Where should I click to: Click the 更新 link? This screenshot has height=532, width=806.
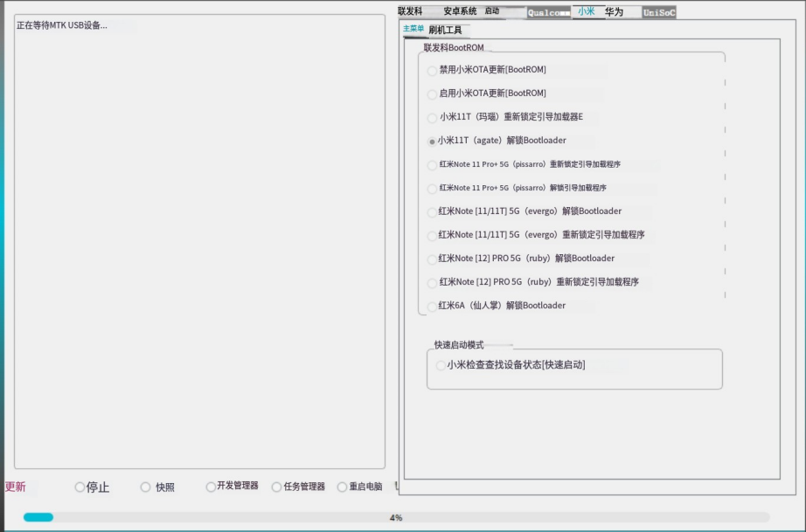tap(16, 487)
